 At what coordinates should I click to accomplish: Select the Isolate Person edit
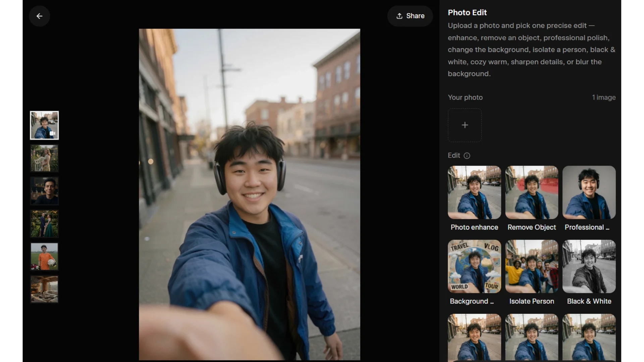532,266
